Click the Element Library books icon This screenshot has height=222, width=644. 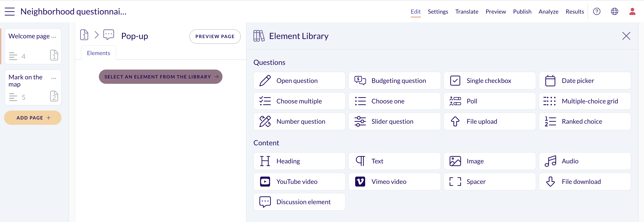[259, 36]
